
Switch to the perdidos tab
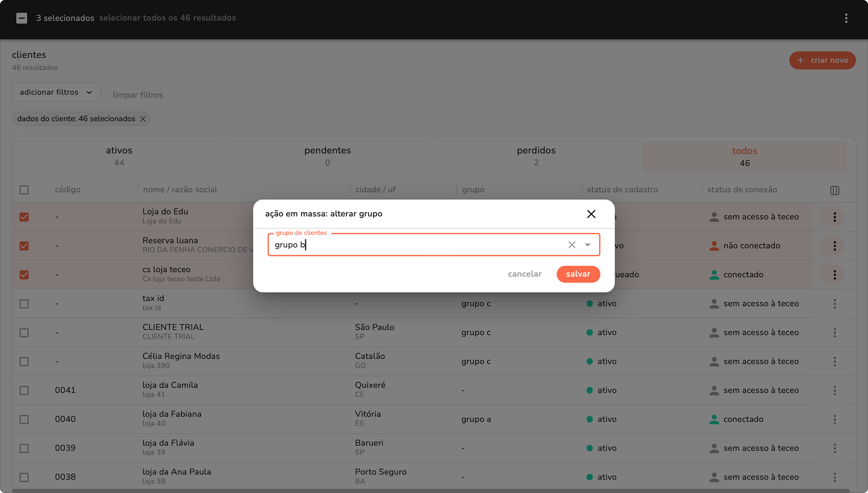point(536,156)
